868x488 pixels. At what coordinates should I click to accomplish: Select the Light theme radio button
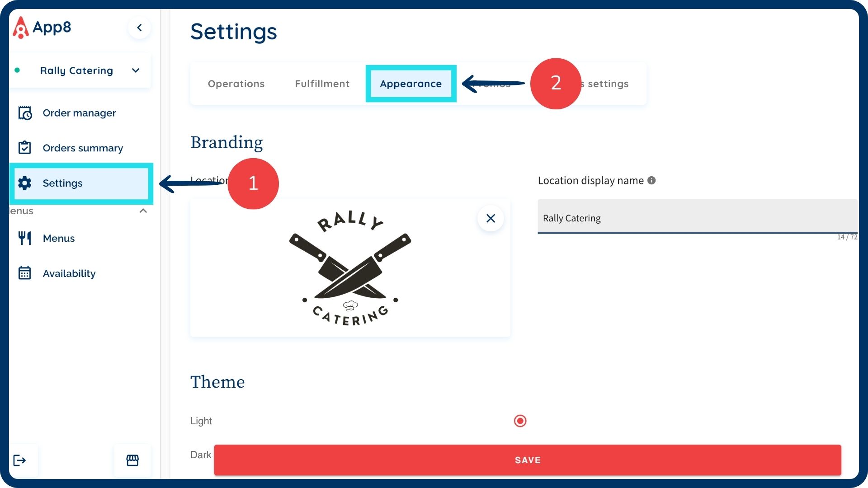tap(520, 421)
